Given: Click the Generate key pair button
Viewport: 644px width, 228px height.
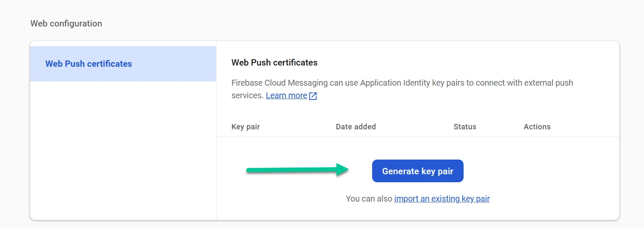Looking at the screenshot, I should [x=417, y=171].
